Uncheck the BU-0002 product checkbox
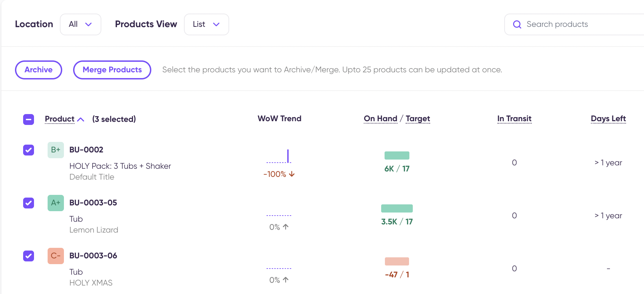 (x=29, y=150)
